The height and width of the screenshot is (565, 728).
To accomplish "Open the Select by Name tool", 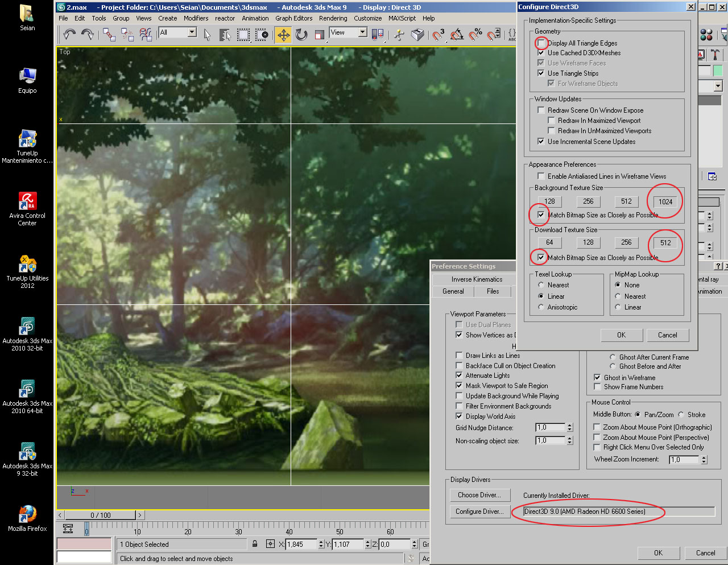I will pos(225,35).
